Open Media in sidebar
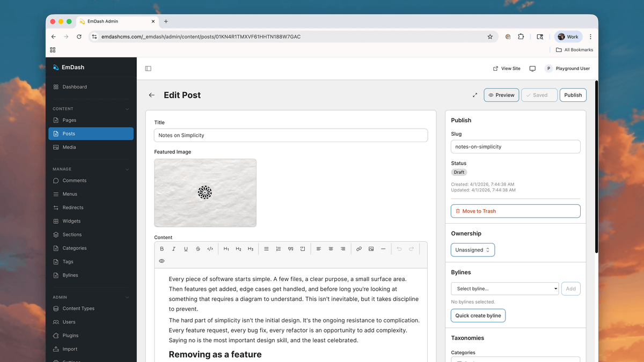Viewport: 644px width, 362px height. [x=91, y=147]
